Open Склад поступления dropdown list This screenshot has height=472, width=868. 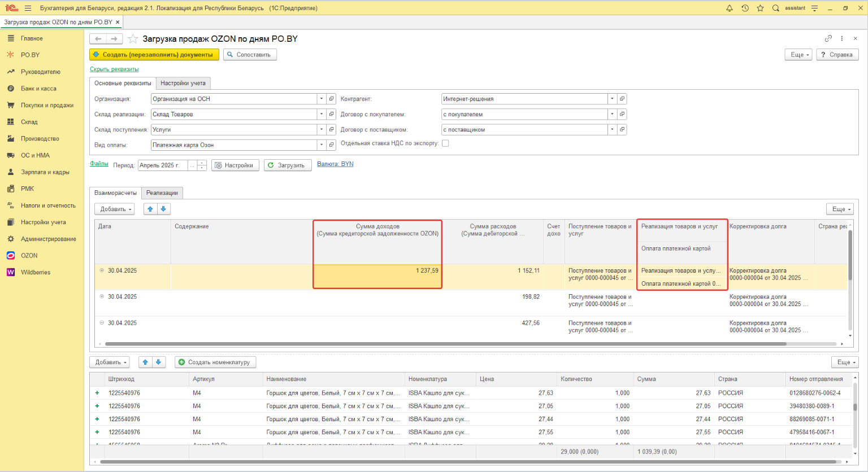click(x=322, y=129)
